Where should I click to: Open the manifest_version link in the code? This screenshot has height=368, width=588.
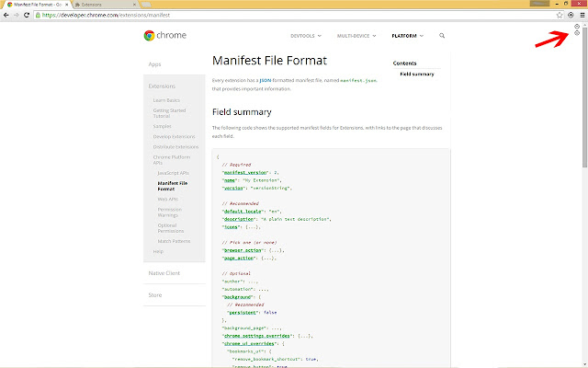[245, 173]
